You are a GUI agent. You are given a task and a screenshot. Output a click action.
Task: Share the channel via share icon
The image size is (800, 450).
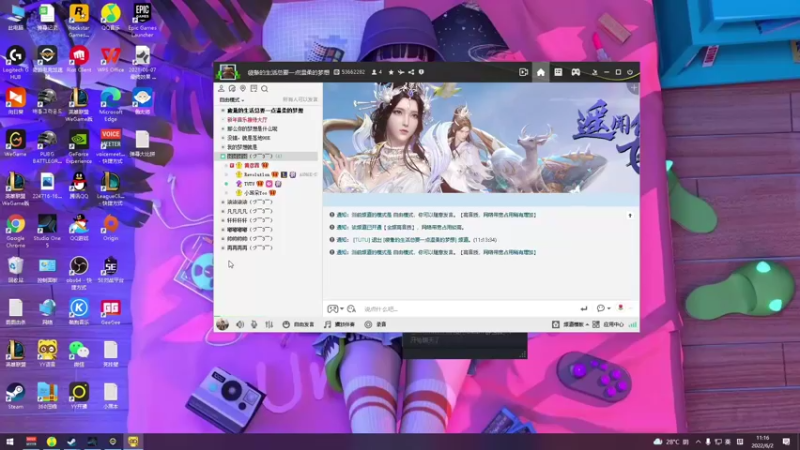pyautogui.click(x=411, y=72)
